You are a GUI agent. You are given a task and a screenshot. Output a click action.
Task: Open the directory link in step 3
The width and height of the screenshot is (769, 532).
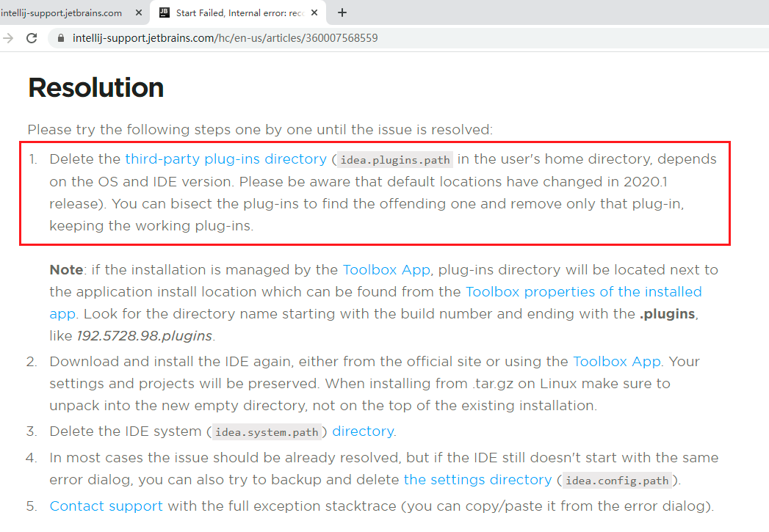pyautogui.click(x=363, y=431)
